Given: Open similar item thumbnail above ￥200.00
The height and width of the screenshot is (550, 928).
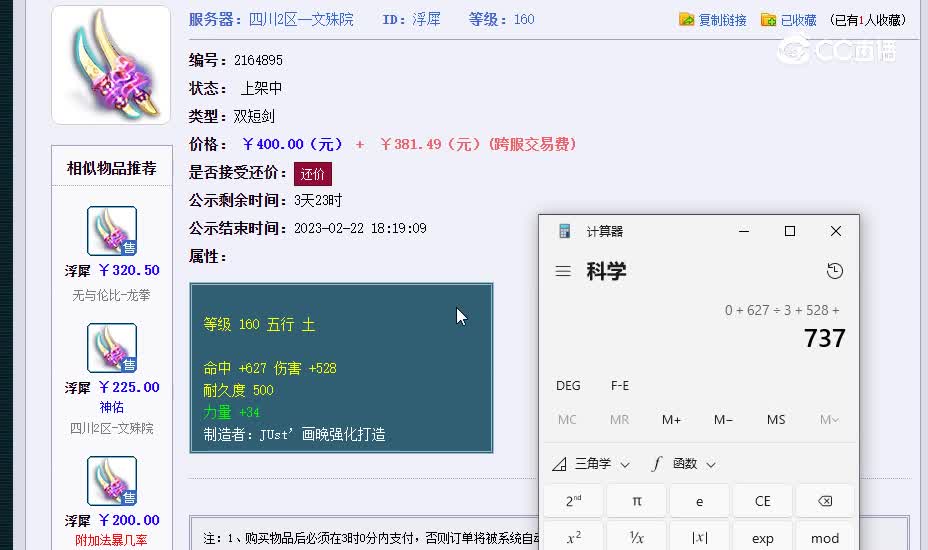Looking at the screenshot, I should click(x=112, y=481).
